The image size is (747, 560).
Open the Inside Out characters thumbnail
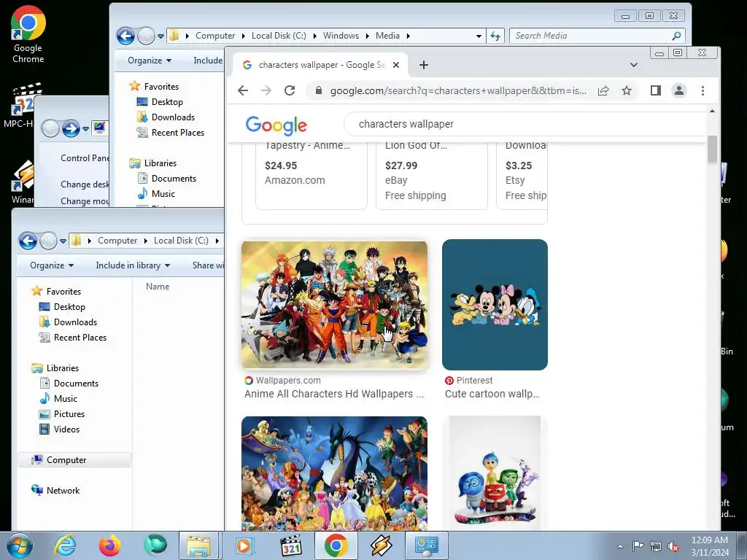(x=495, y=473)
